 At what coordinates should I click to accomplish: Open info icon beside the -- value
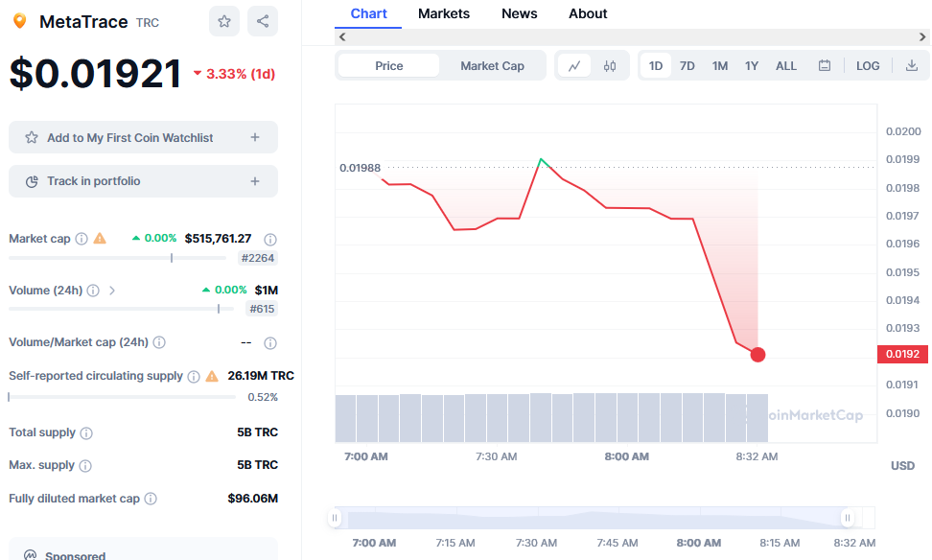click(x=270, y=343)
